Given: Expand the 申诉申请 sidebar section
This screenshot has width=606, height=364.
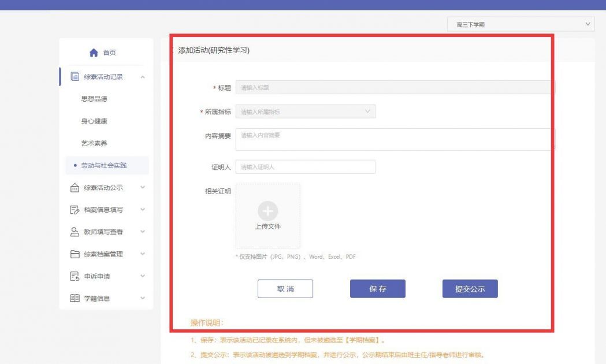Looking at the screenshot, I should tap(143, 276).
